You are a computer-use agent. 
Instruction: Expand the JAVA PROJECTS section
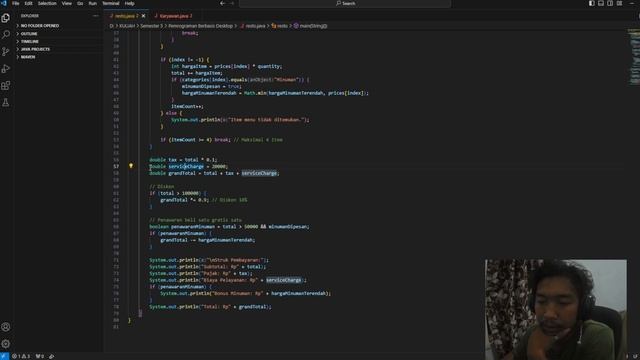click(59, 49)
